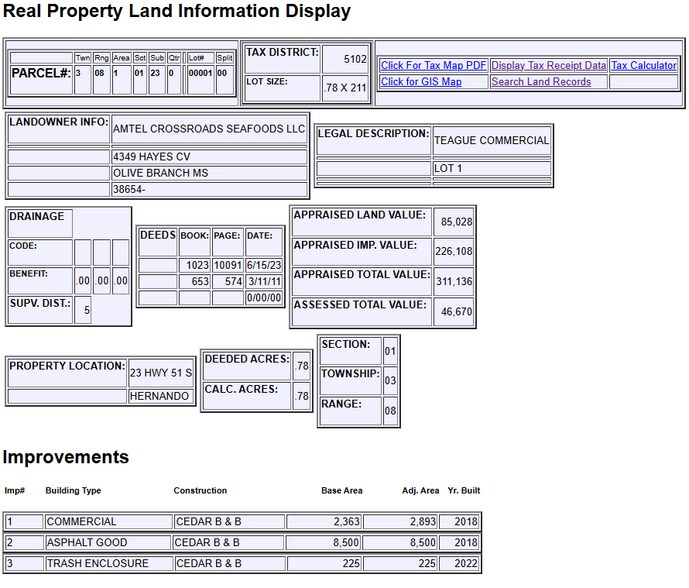This screenshot has width=689, height=588.
Task: Open the Click For Tax Map PDF link
Action: click(x=433, y=65)
